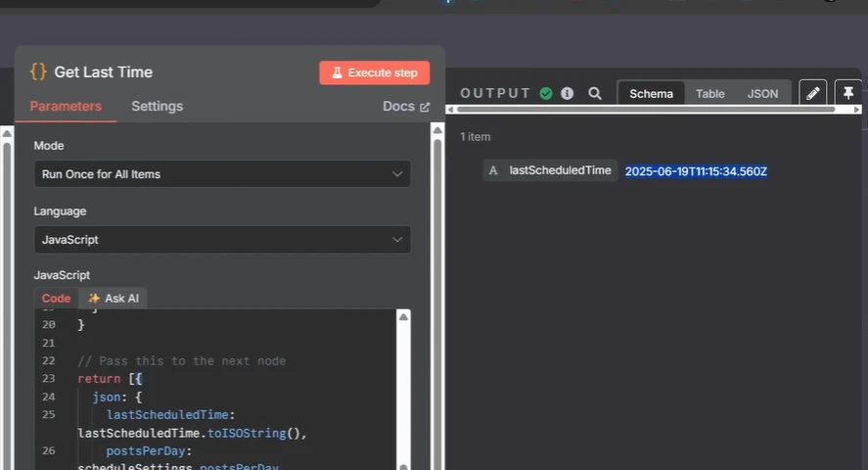
Task: Click the Get Last Time node title
Action: pos(103,71)
